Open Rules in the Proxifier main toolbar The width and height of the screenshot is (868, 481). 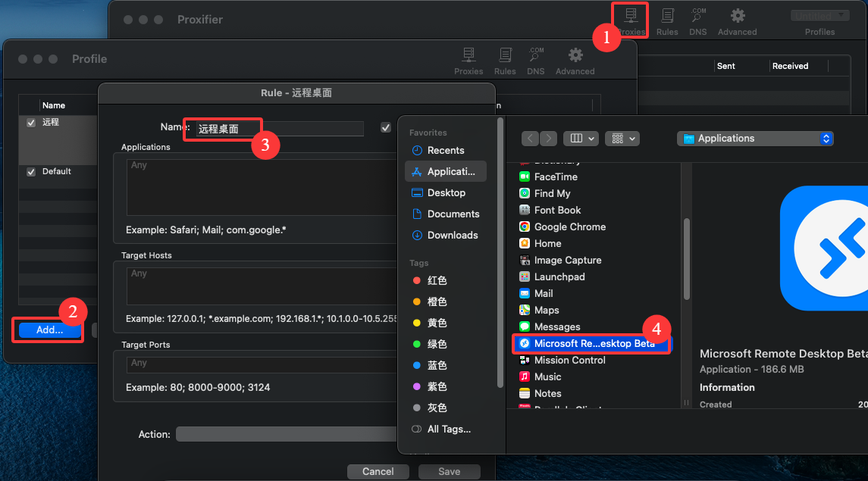point(667,20)
